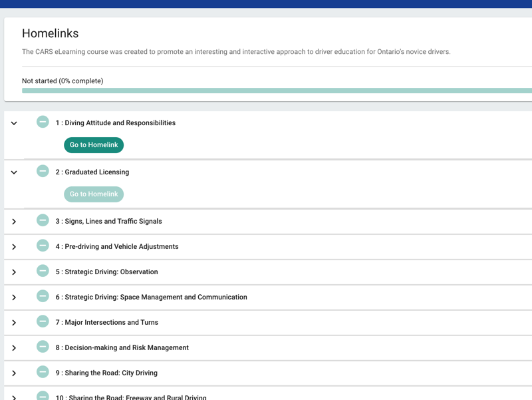Select title 7 : Major Intersections and Turns
Image resolution: width=532 pixels, height=400 pixels.
pos(107,322)
